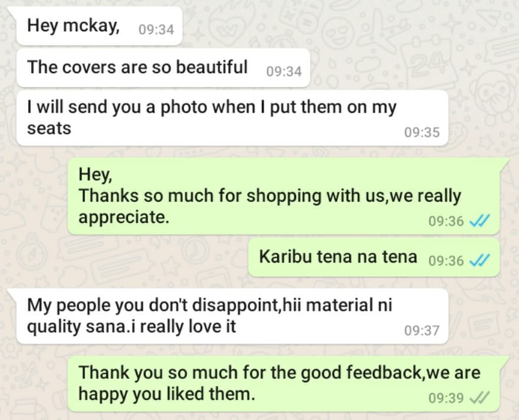Click the grey double-check on the 09:39 message

pos(479,398)
